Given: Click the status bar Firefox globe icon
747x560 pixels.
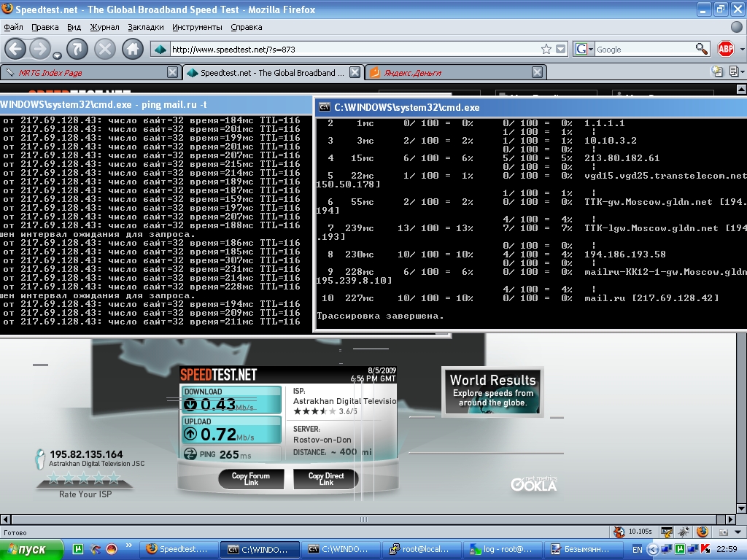Looking at the screenshot, I should pyautogui.click(x=703, y=532).
